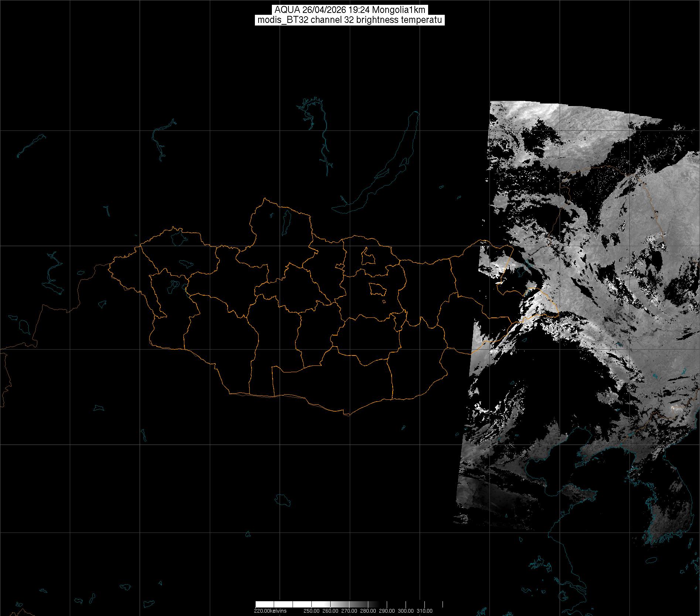Click the Lake Khövsgöl outline in northern Mongolia

[286, 221]
